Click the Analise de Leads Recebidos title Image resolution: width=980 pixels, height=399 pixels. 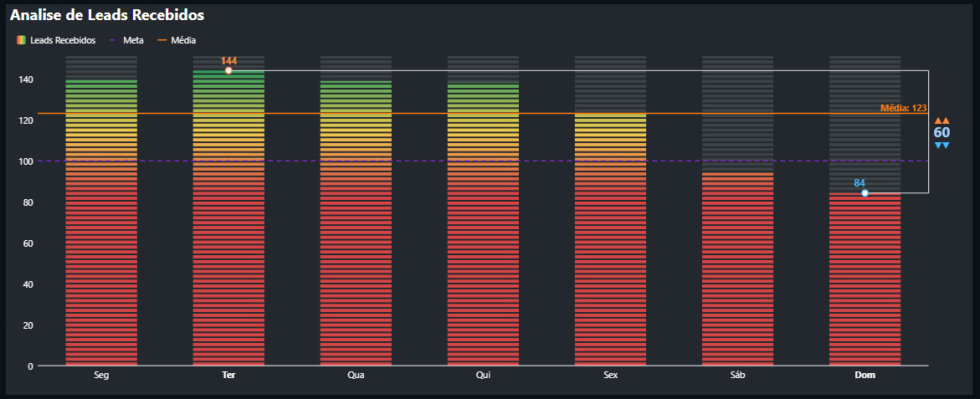pos(107,15)
